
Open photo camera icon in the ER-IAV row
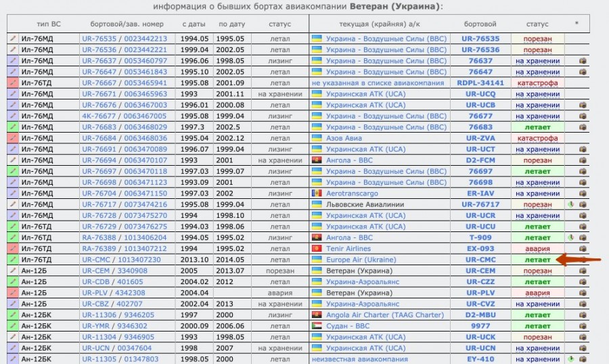tap(583, 193)
